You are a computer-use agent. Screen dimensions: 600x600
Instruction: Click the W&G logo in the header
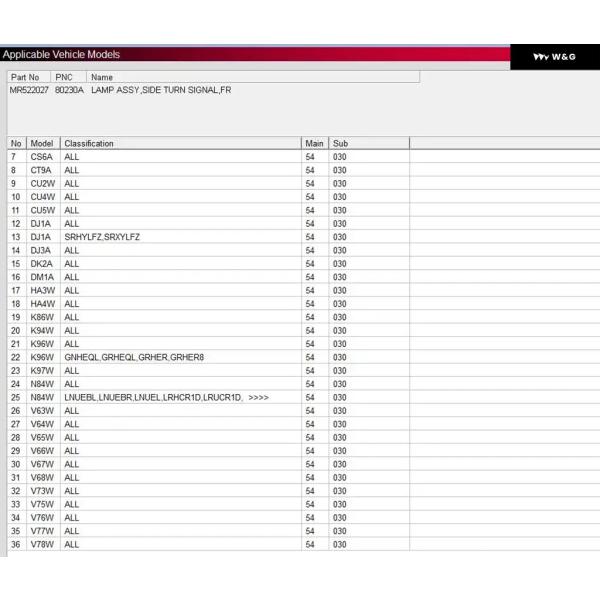554,57
